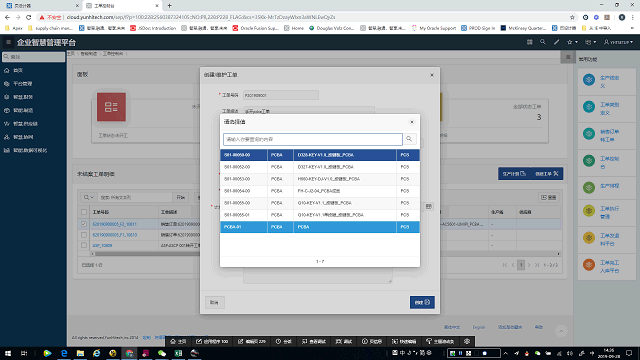Open the work order link ending F2_10011
Image resolution: width=640 pixels, height=360 pixels.
click(x=115, y=224)
